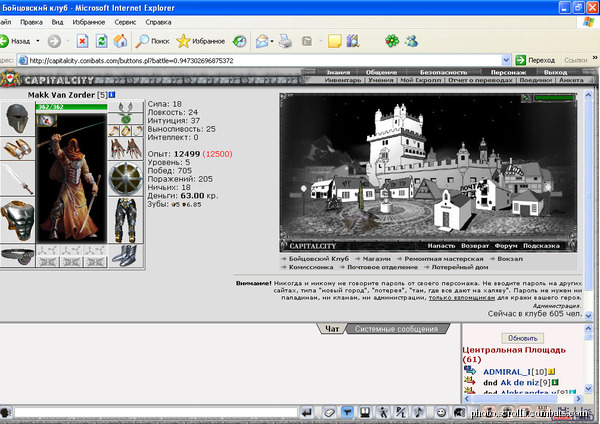Click the helmet equipment slot
Viewport: 600px width, 424px height.
coord(17,118)
